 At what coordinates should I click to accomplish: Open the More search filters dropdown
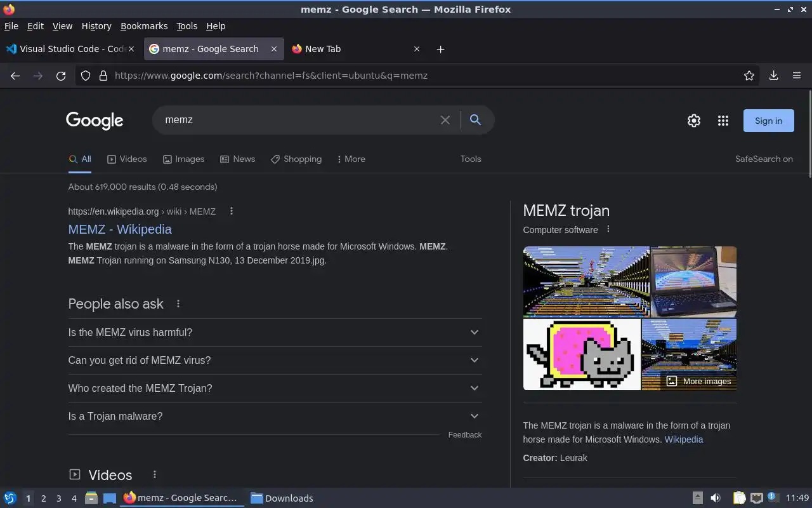351,159
